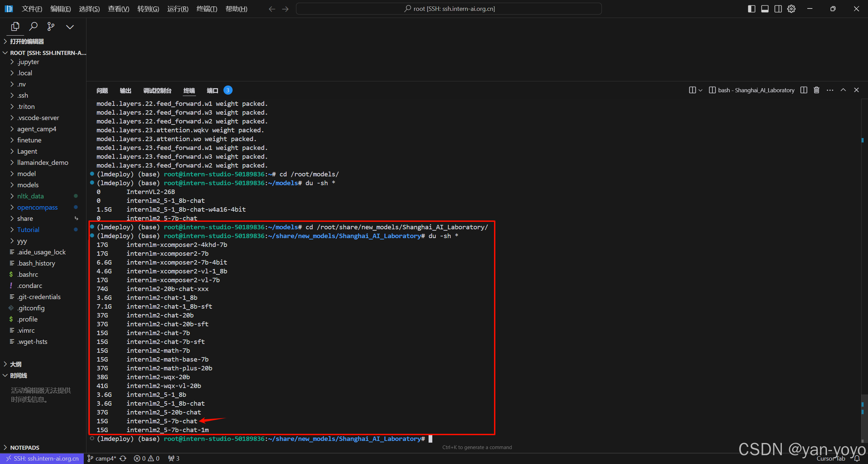Switch to the 调试控制台 tab
The width and height of the screenshot is (868, 464).
point(157,90)
